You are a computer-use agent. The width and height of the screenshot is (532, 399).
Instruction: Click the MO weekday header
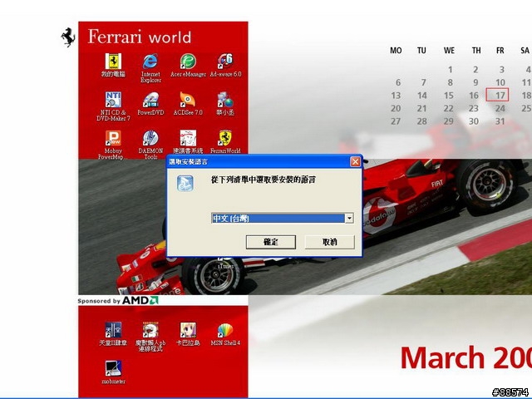(x=396, y=51)
